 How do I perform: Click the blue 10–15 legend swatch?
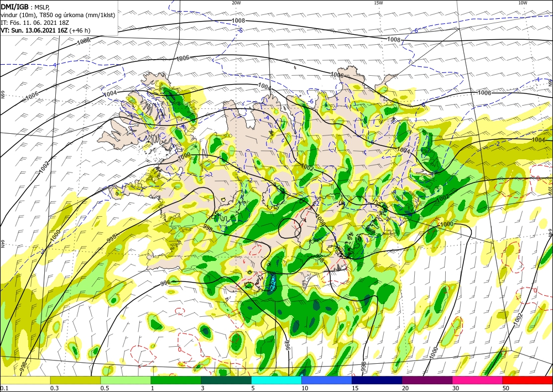[x=327, y=380]
